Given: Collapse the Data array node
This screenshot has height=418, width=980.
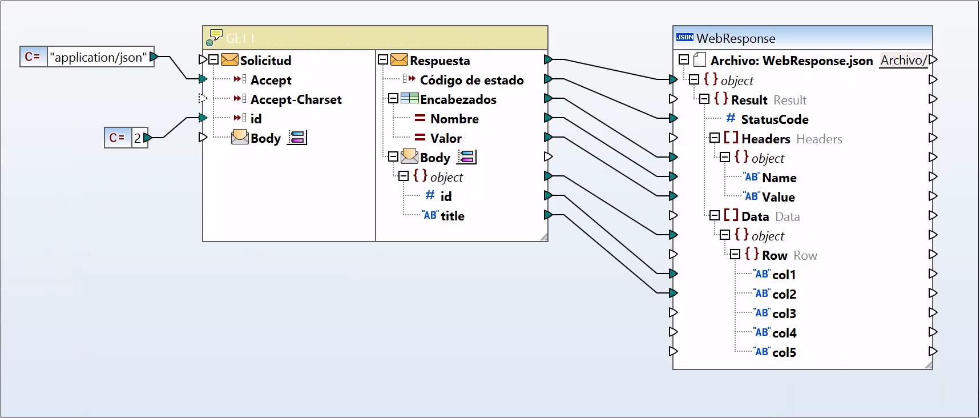Looking at the screenshot, I should [x=715, y=216].
